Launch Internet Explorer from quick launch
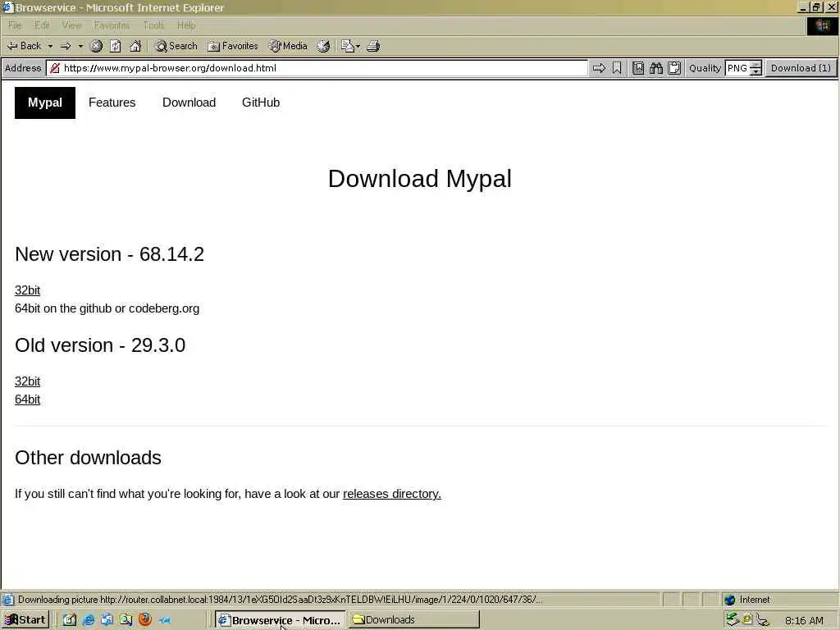The height and width of the screenshot is (630, 840). click(x=89, y=620)
